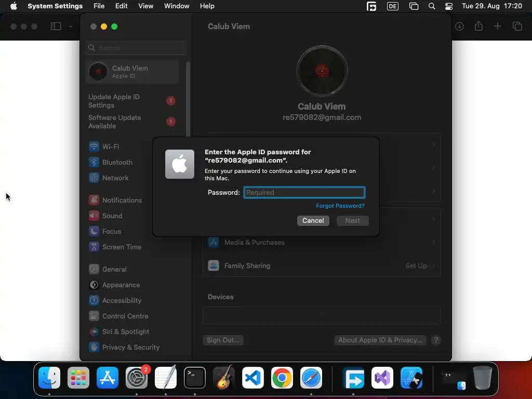
Task: Click background window new tab plus icon
Action: pos(497,26)
